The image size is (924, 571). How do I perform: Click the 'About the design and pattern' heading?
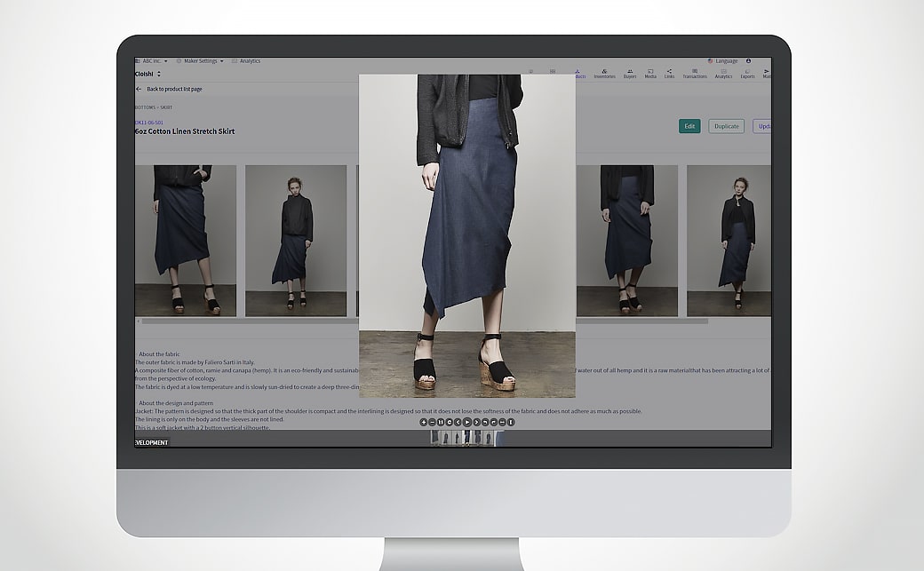click(x=176, y=403)
